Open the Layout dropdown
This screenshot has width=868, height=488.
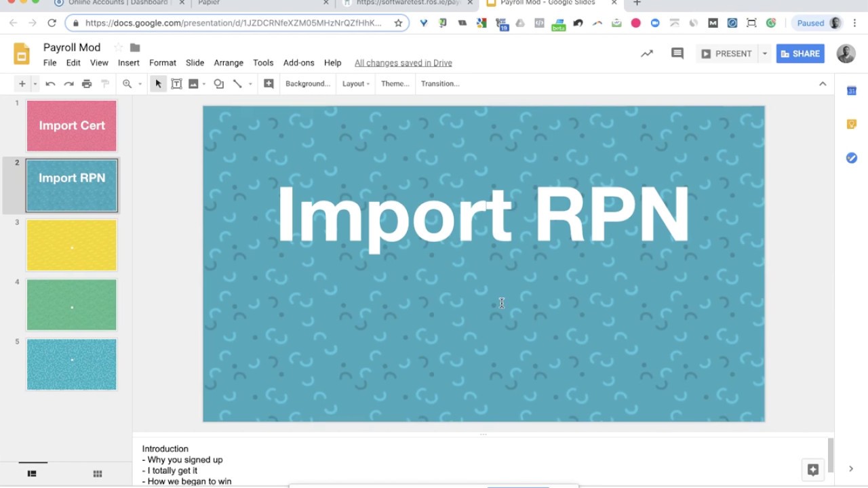tap(356, 83)
